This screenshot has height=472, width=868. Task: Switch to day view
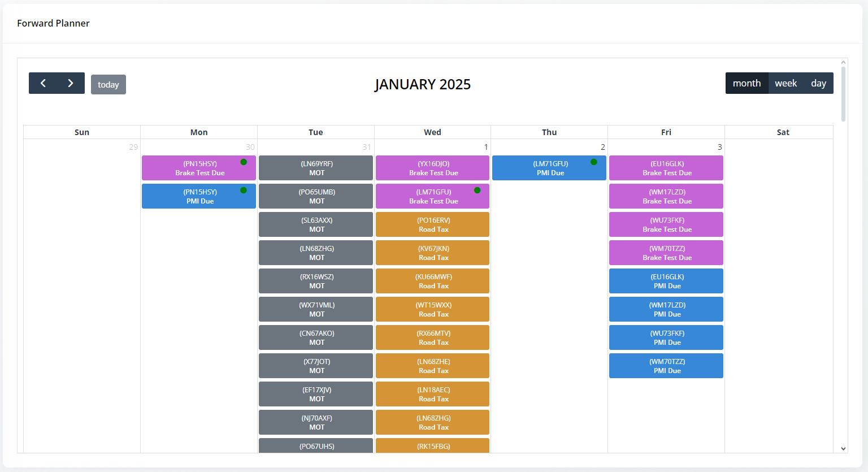(x=818, y=83)
